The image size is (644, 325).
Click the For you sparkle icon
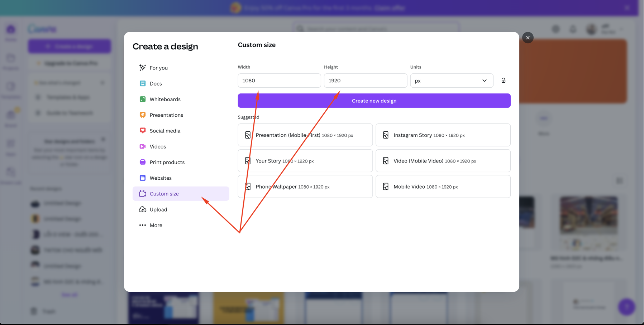[x=142, y=68]
